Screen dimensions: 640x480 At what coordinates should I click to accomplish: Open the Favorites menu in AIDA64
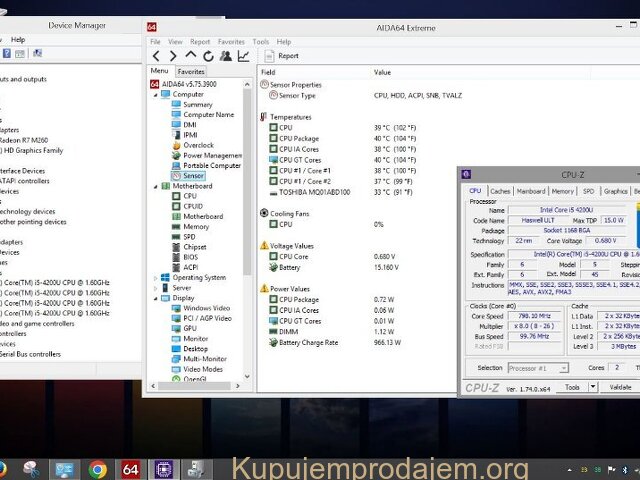[230, 42]
